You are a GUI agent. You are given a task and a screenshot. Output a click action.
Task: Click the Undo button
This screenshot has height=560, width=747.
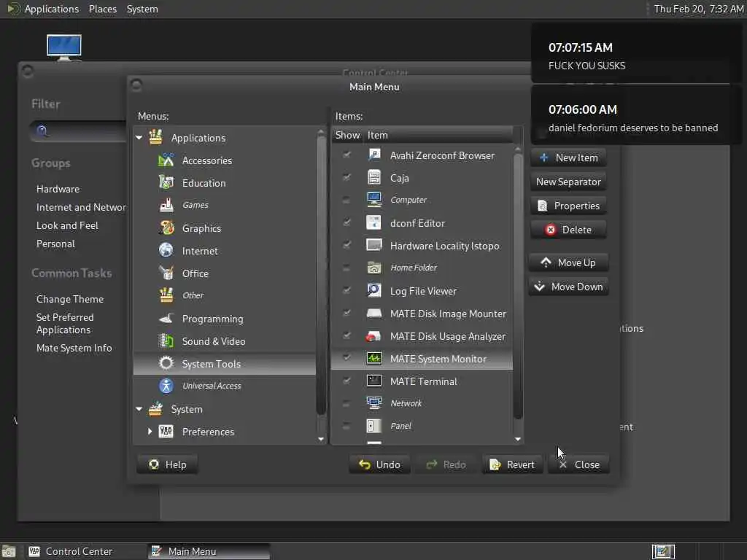(379, 464)
